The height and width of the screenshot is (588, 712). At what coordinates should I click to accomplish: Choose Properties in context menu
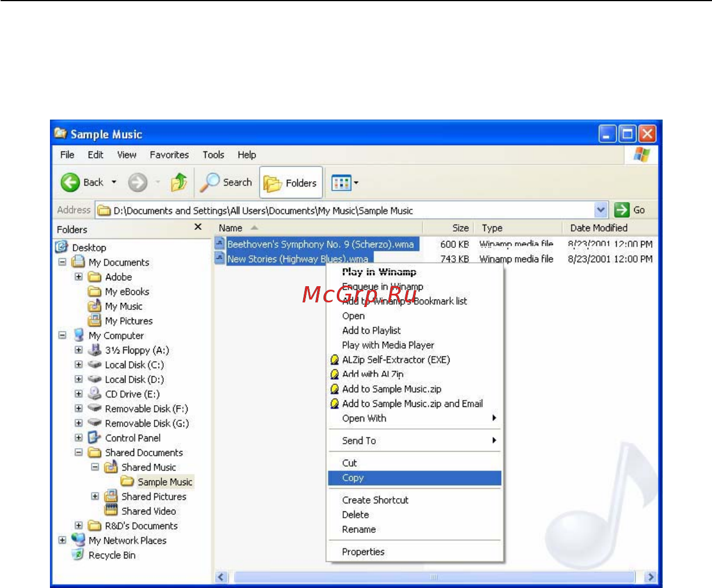[x=363, y=551]
